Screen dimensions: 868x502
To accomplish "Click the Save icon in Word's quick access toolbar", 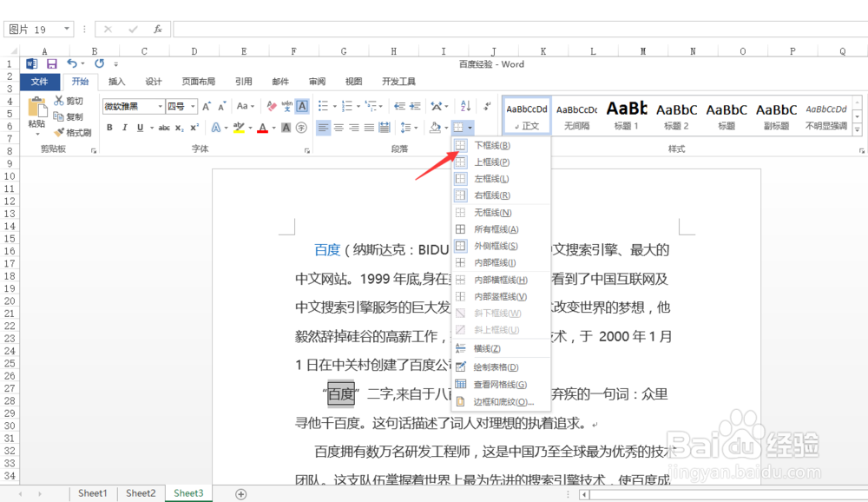I will [51, 63].
